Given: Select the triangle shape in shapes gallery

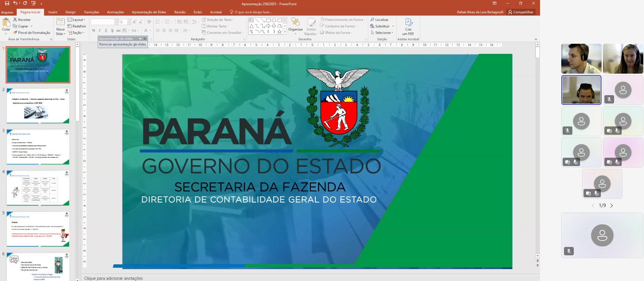Looking at the screenshot, I should tap(251, 26).
